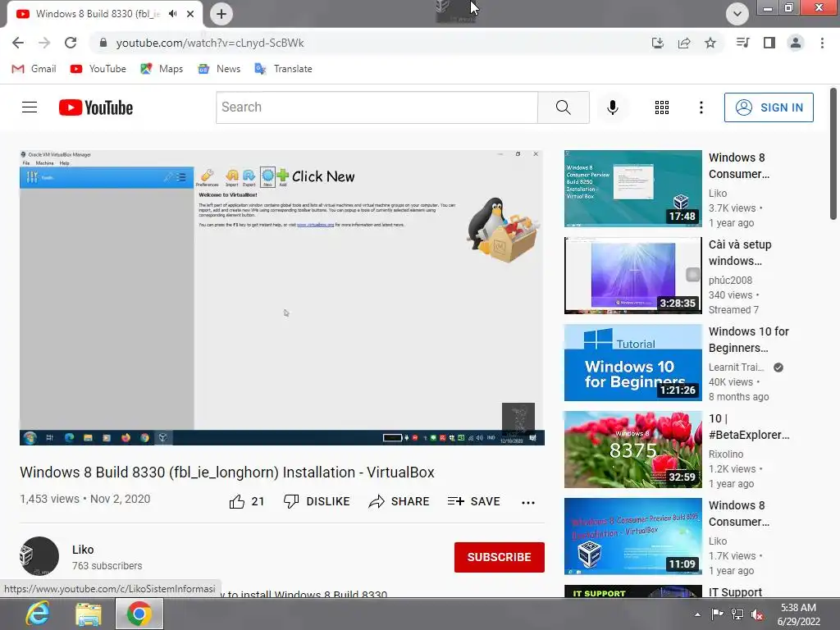Open the network tray icon
The height and width of the screenshot is (630, 840).
point(737,614)
